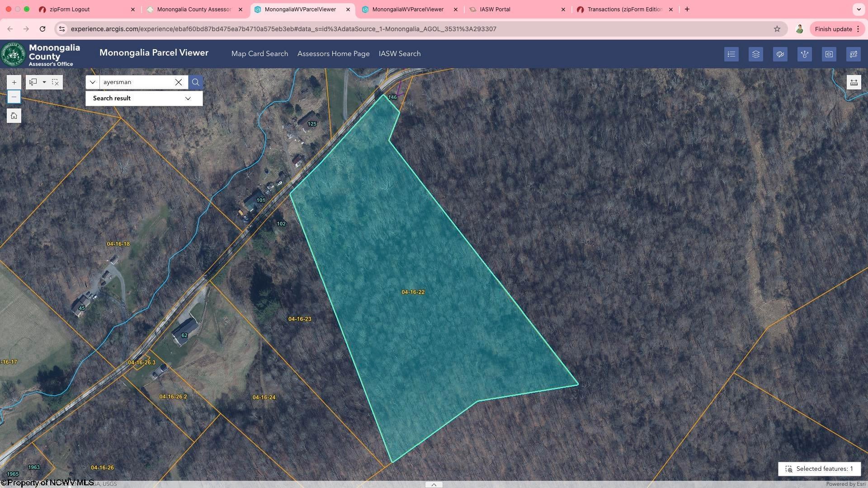
Task: View site information icon
Action: [62, 29]
